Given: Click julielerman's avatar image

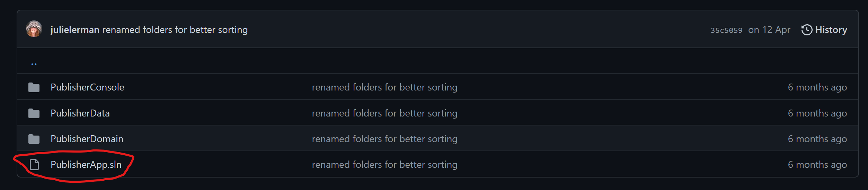Looking at the screenshot, I should tap(34, 29).
